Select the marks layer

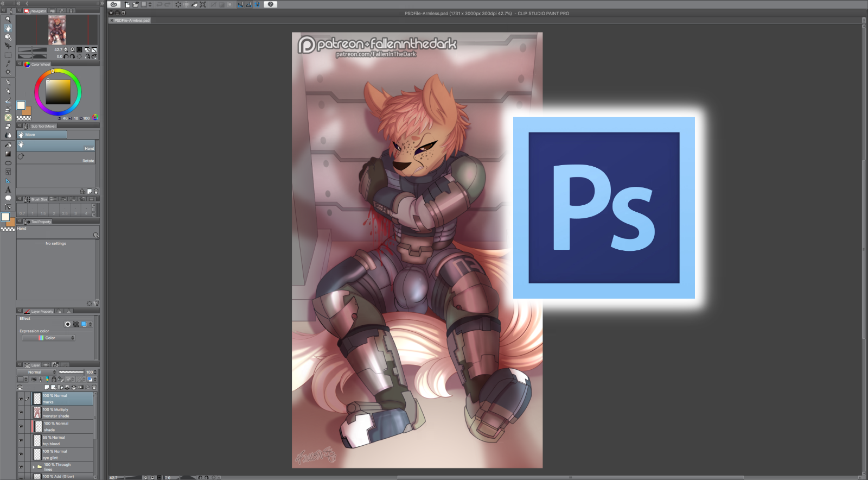tap(62, 399)
